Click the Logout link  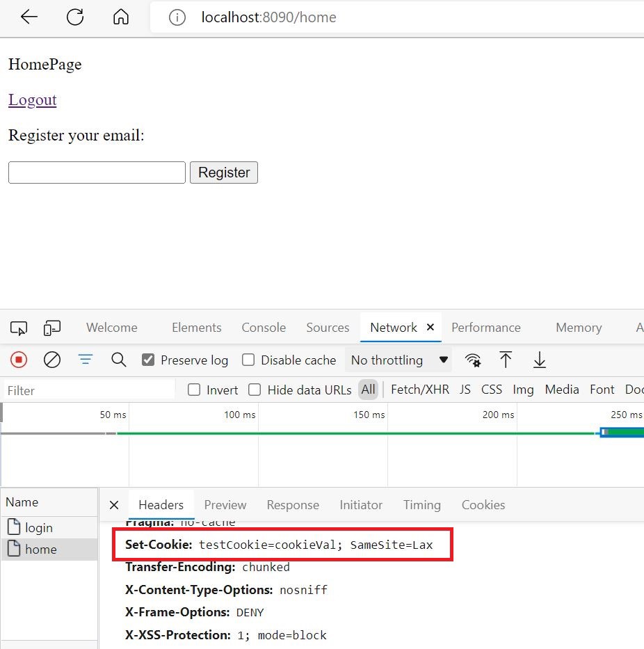[32, 100]
